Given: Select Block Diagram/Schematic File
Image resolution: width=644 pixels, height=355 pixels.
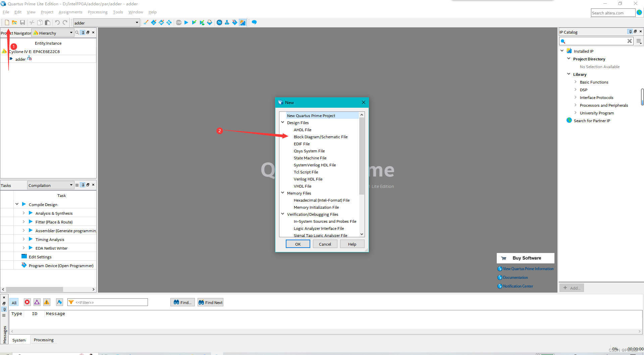Looking at the screenshot, I should point(321,137).
